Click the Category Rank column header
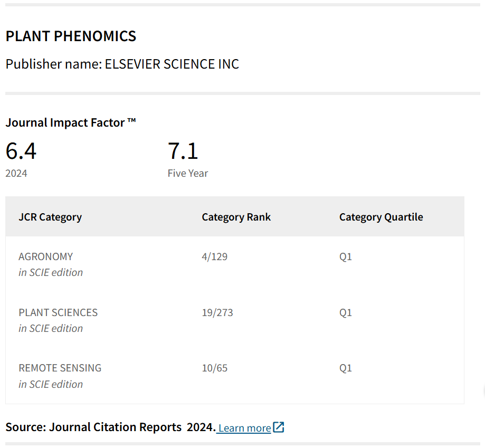 (x=236, y=217)
